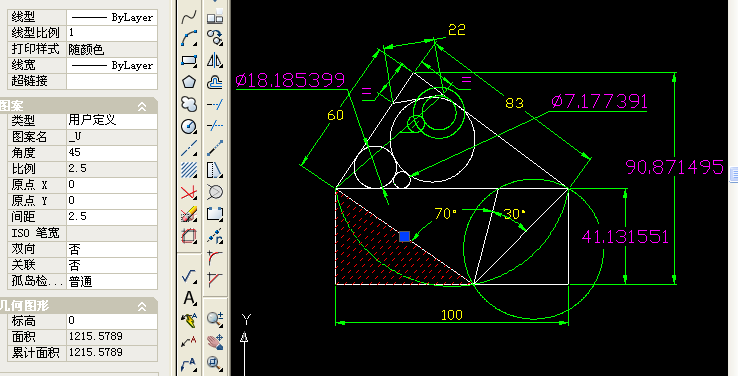
Task: Select the Rotate tool with curved arrow
Action: click(215, 39)
